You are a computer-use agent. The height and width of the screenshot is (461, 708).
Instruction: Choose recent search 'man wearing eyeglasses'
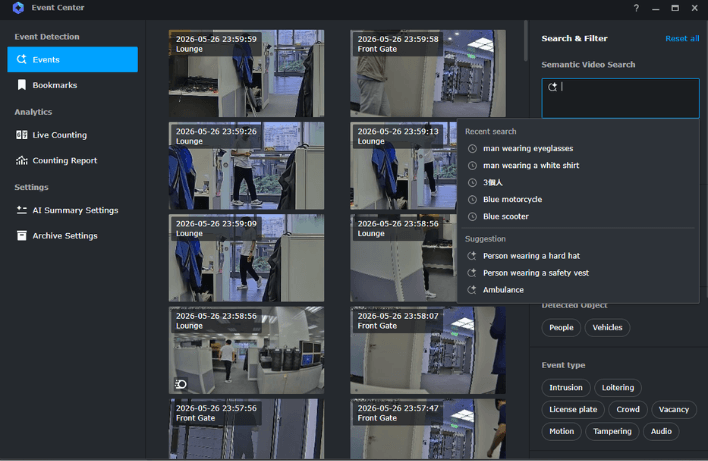(x=578, y=149)
